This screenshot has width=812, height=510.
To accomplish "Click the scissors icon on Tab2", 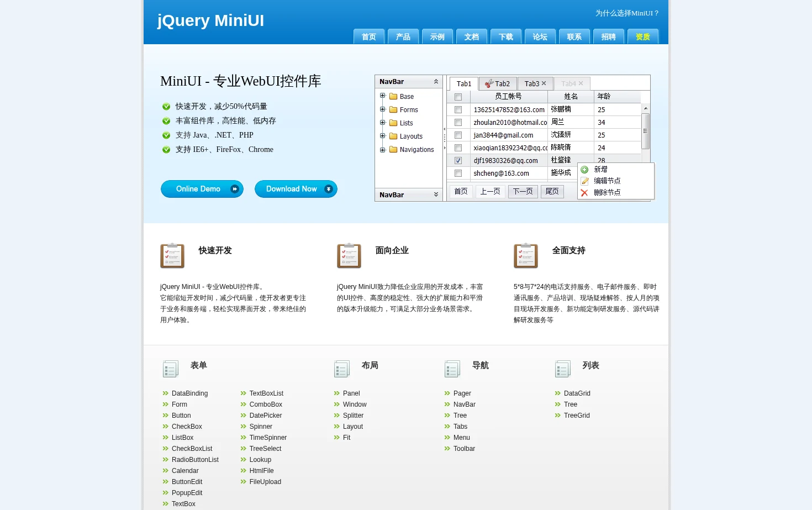I will [x=489, y=83].
